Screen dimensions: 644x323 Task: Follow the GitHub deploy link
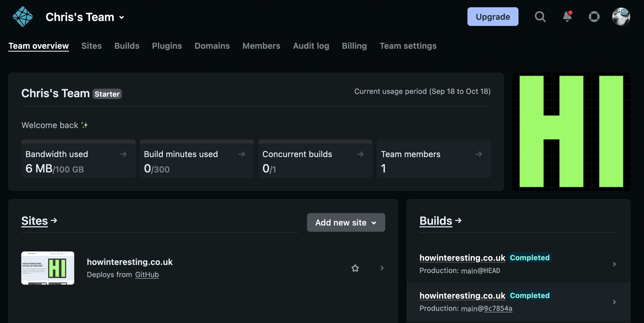point(147,275)
